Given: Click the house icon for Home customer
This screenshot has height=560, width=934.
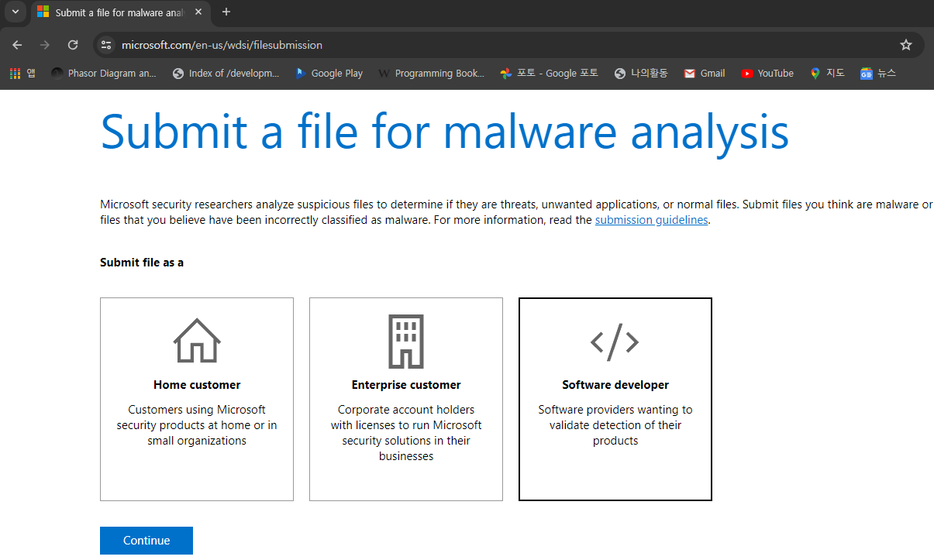Looking at the screenshot, I should (x=197, y=341).
